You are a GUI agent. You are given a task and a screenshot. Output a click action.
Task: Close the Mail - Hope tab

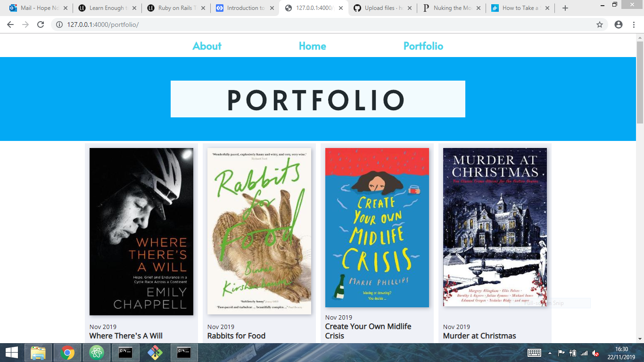click(x=65, y=8)
